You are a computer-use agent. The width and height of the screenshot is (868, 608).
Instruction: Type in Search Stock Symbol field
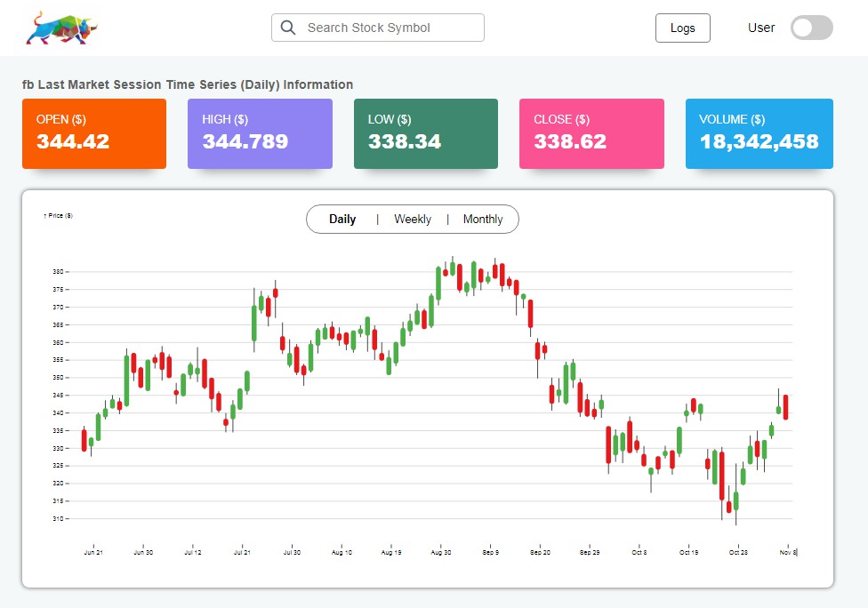pyautogui.click(x=391, y=28)
